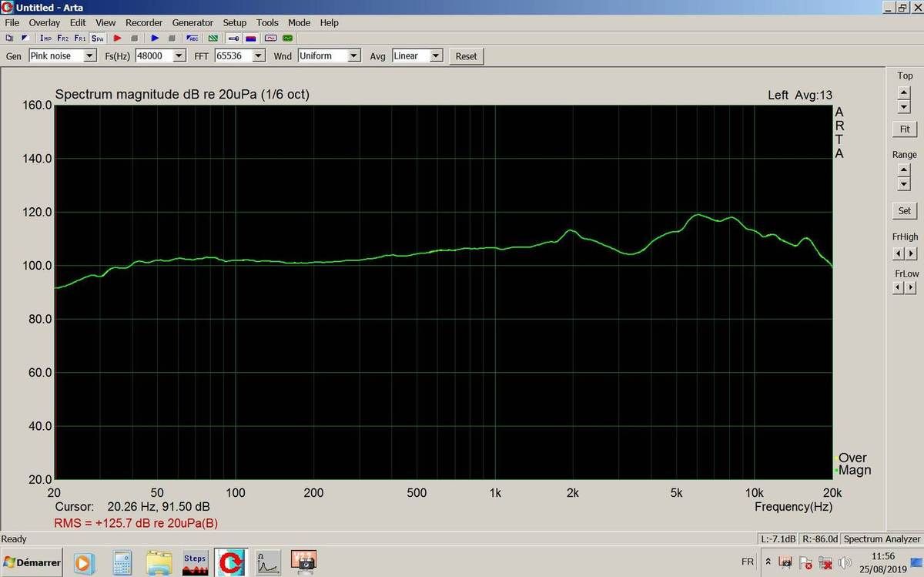Open the Overlay menu

[x=45, y=23]
